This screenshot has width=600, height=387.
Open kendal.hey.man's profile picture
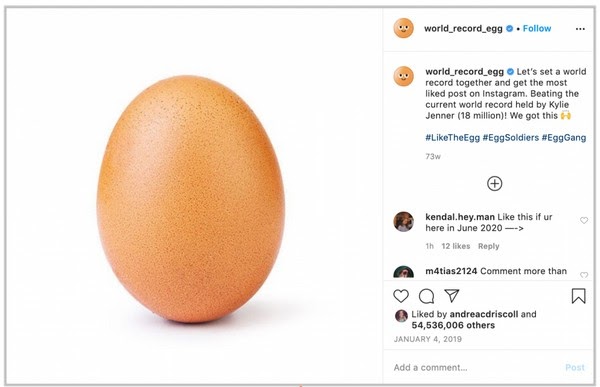403,222
